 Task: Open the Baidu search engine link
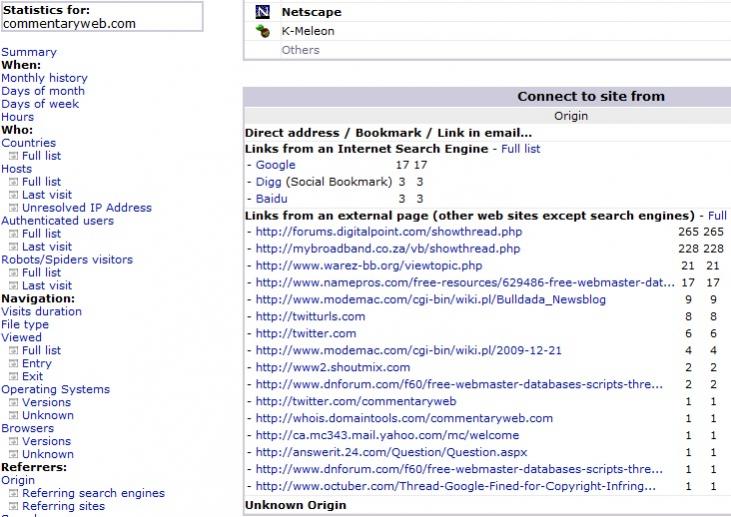point(271,199)
